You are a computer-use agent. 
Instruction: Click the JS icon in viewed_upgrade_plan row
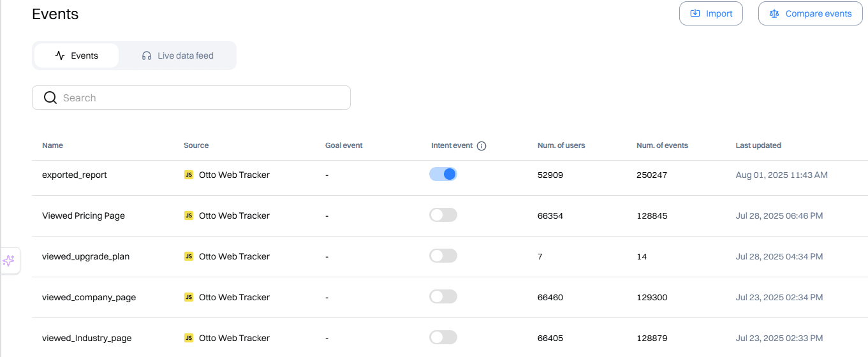click(x=189, y=256)
